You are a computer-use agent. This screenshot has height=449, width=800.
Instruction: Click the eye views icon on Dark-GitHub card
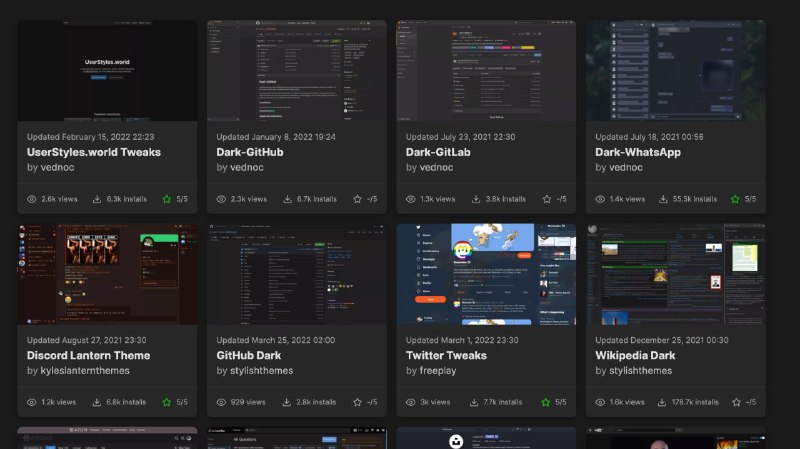click(x=221, y=199)
